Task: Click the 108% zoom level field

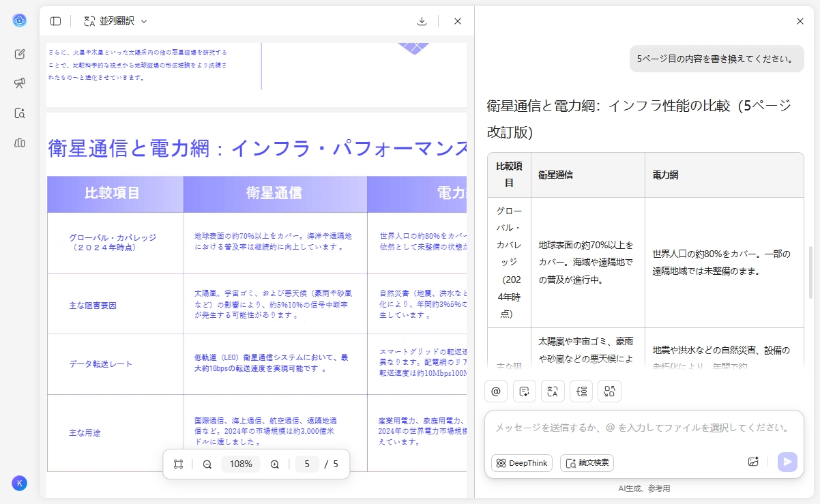Action: click(241, 464)
